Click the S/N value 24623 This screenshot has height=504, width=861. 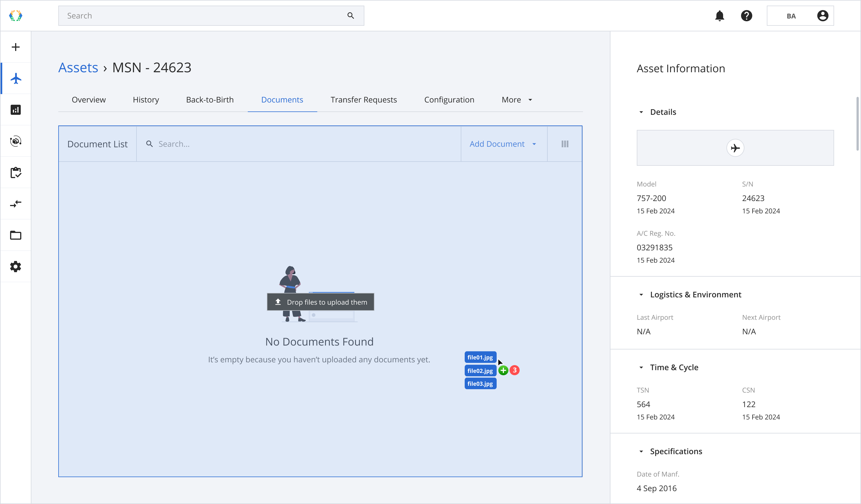click(x=753, y=198)
